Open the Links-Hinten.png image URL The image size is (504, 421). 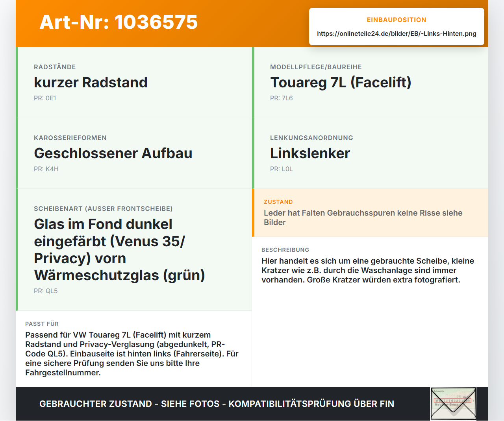(x=397, y=33)
